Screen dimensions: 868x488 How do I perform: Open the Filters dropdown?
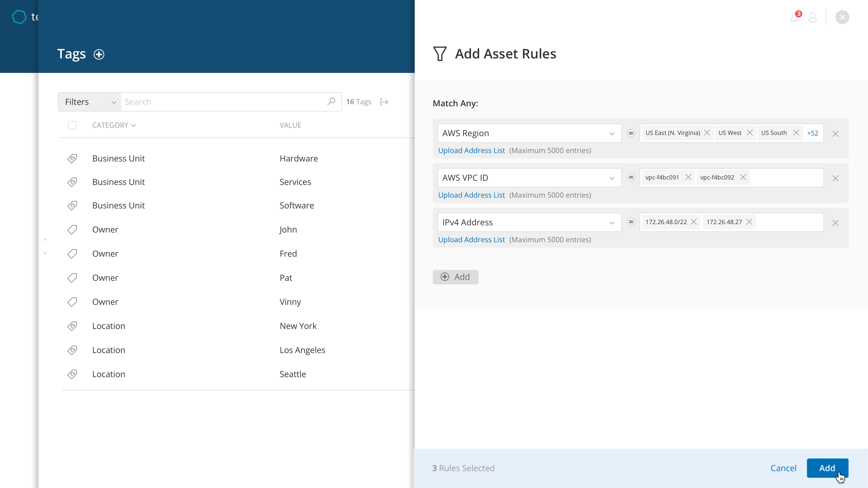tap(90, 102)
